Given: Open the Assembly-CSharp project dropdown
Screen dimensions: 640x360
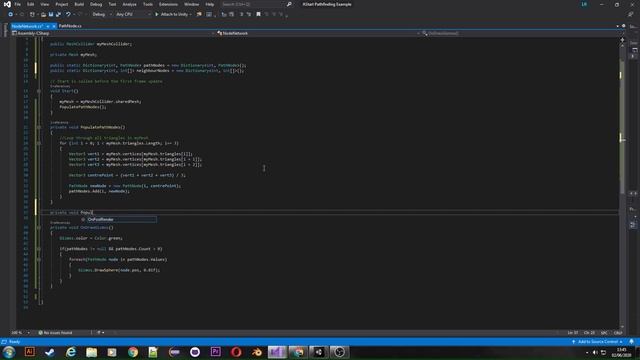Looking at the screenshot, I should tap(113, 33).
